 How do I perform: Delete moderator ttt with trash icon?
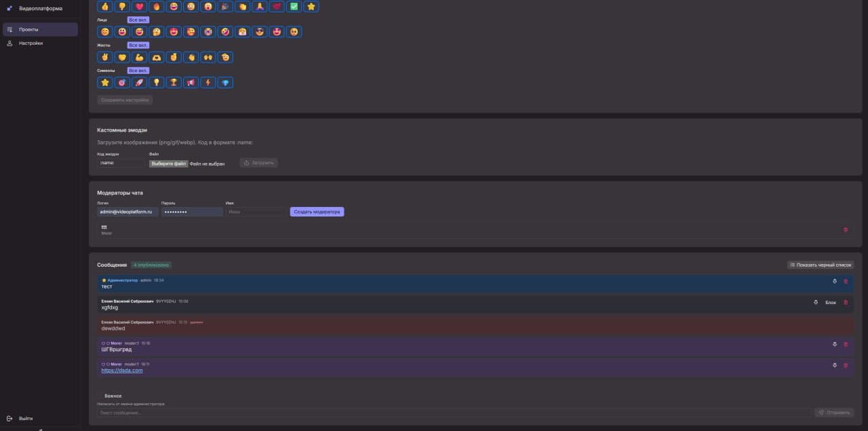point(846,229)
